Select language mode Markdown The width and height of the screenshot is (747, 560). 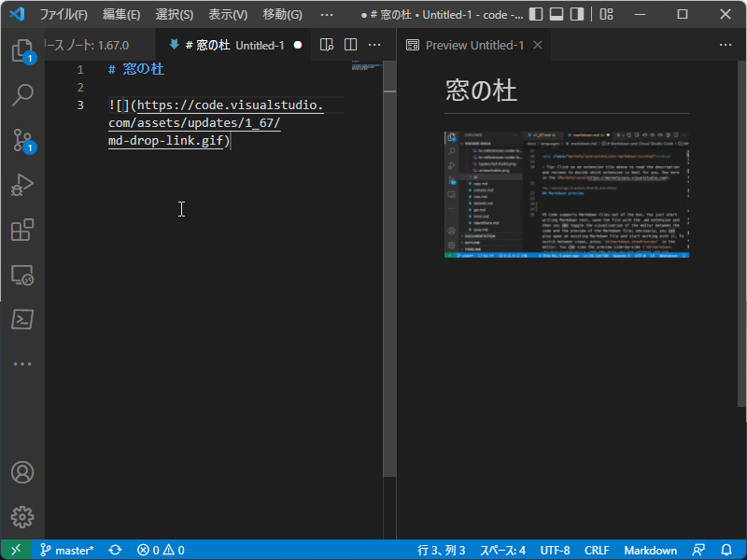coord(650,551)
